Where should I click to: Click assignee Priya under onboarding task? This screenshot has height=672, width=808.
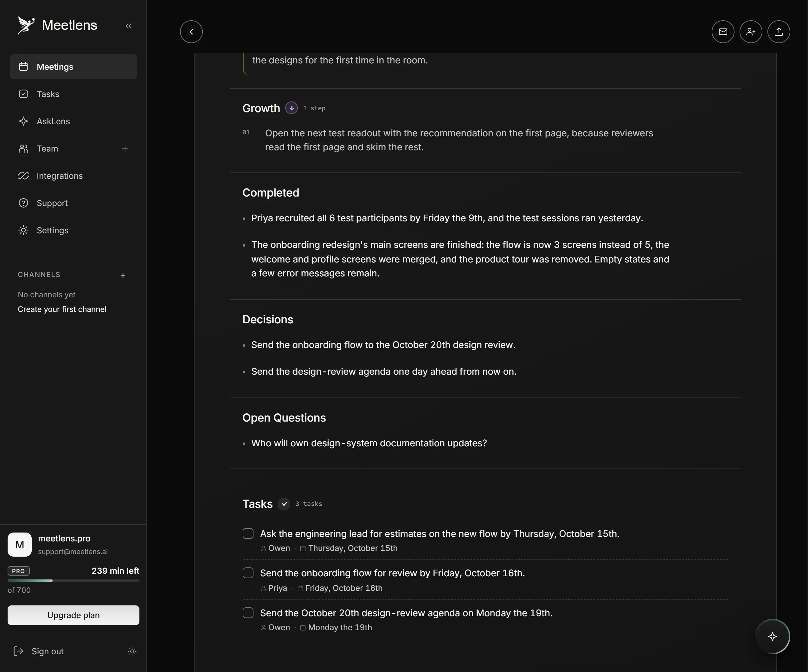[278, 588]
